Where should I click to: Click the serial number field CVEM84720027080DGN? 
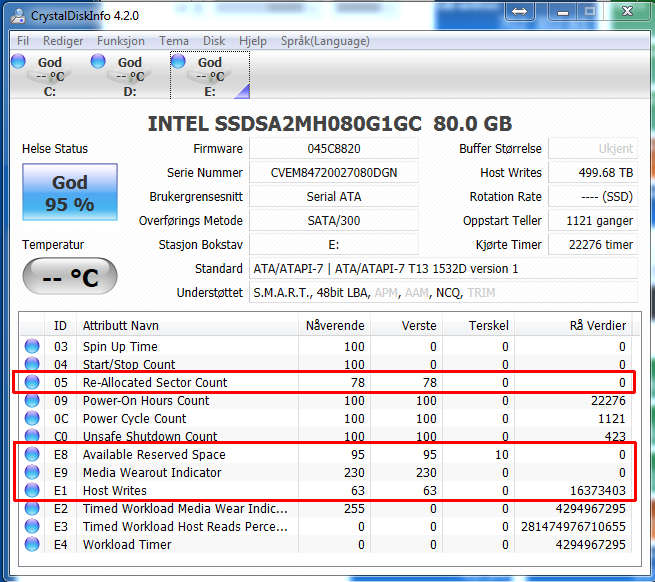[334, 173]
